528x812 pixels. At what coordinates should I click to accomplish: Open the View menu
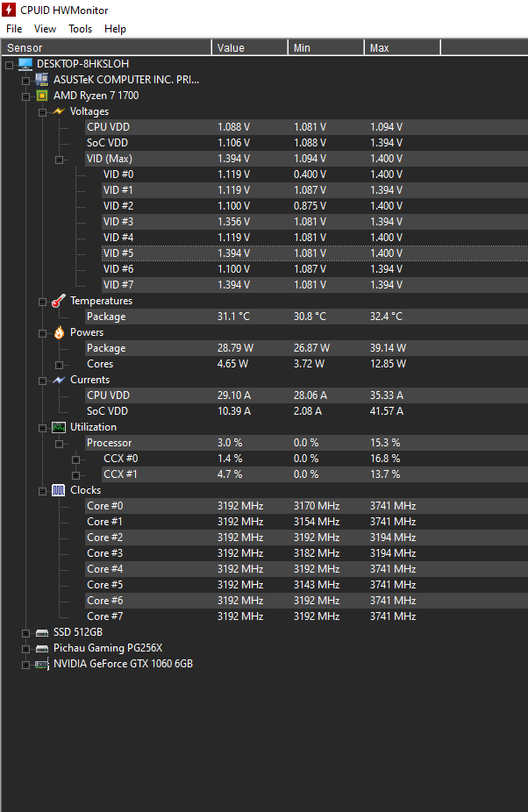45,29
